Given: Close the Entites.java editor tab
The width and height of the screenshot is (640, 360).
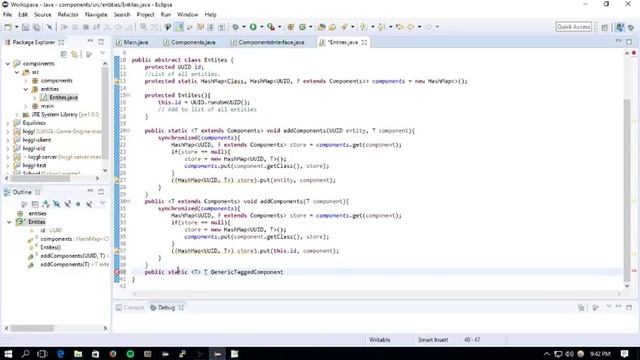Looking at the screenshot, I should pos(364,42).
